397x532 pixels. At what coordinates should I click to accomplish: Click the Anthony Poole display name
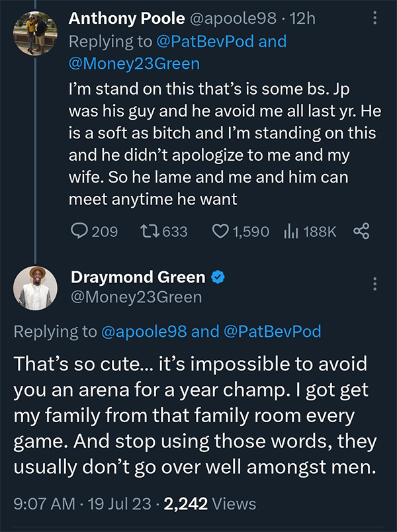tap(116, 19)
